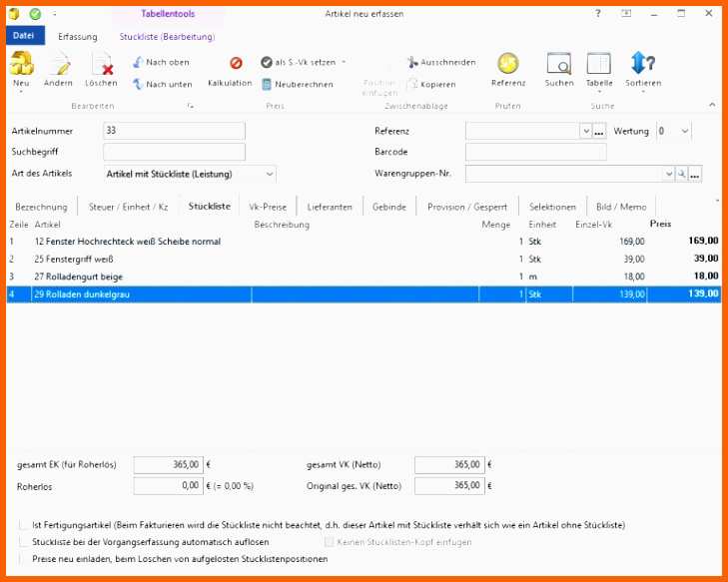The width and height of the screenshot is (728, 582).
Task: Open the Wertung dropdown
Action: (x=685, y=132)
